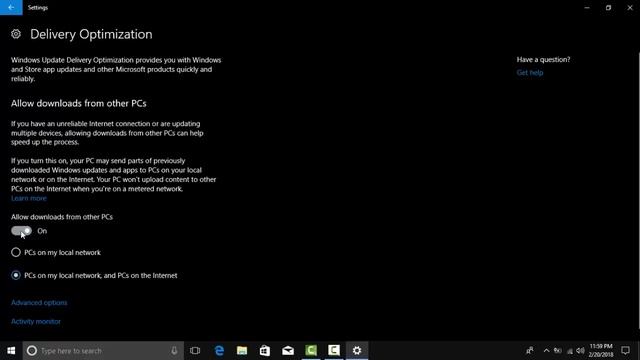Image resolution: width=640 pixels, height=360 pixels.
Task: Click the network icon in system tray
Action: point(569,351)
